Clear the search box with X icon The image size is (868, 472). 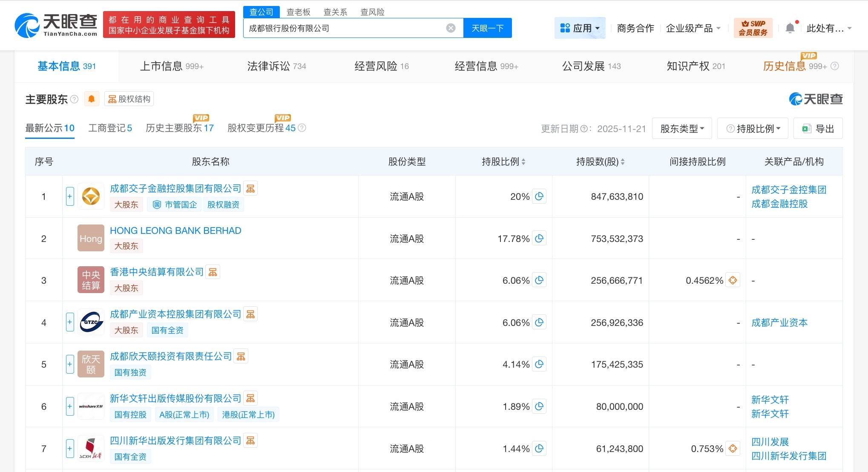[x=451, y=28]
